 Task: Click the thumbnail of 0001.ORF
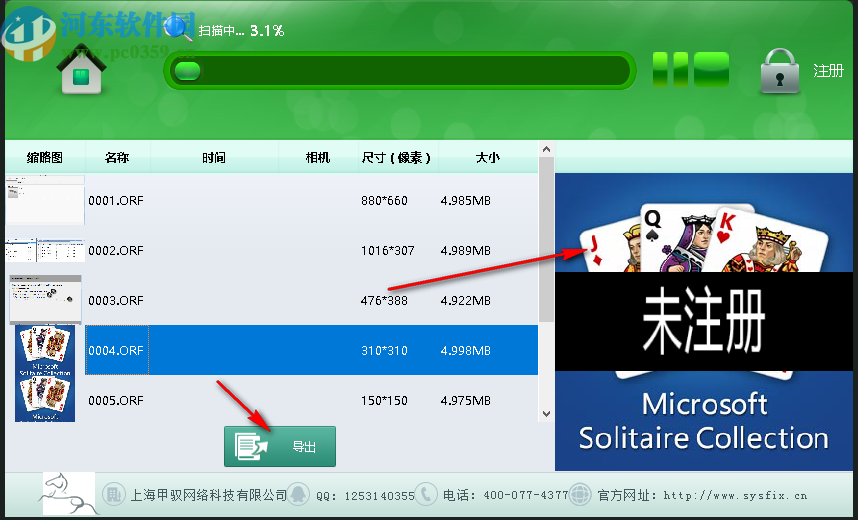[x=45, y=200]
